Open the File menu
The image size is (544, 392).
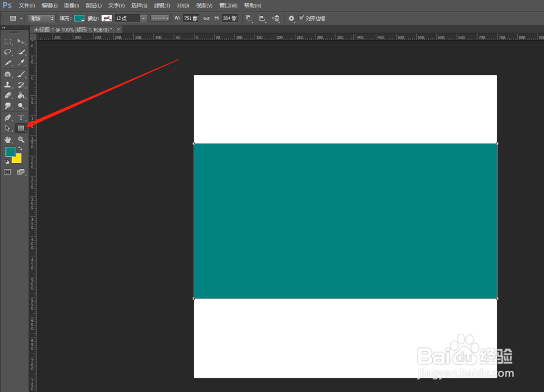pos(27,5)
